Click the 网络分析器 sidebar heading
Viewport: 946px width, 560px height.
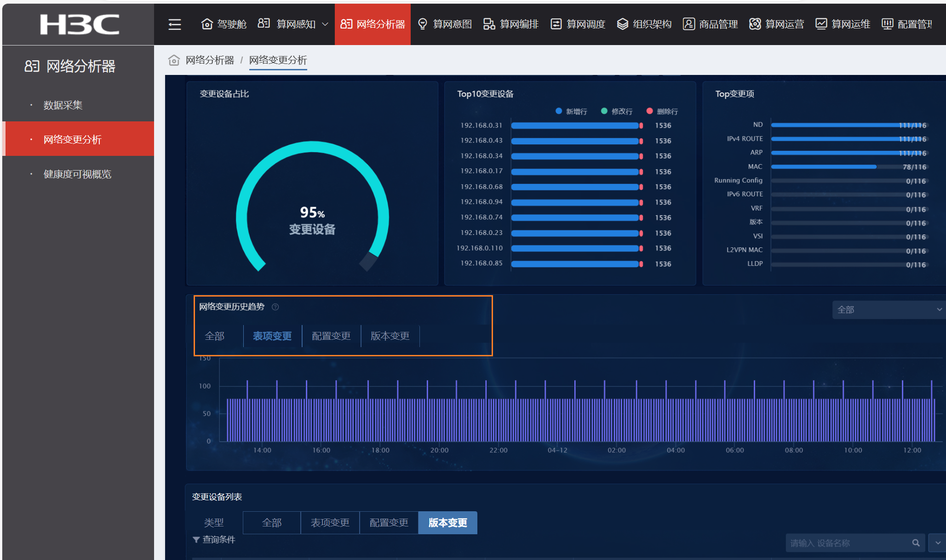pyautogui.click(x=81, y=66)
